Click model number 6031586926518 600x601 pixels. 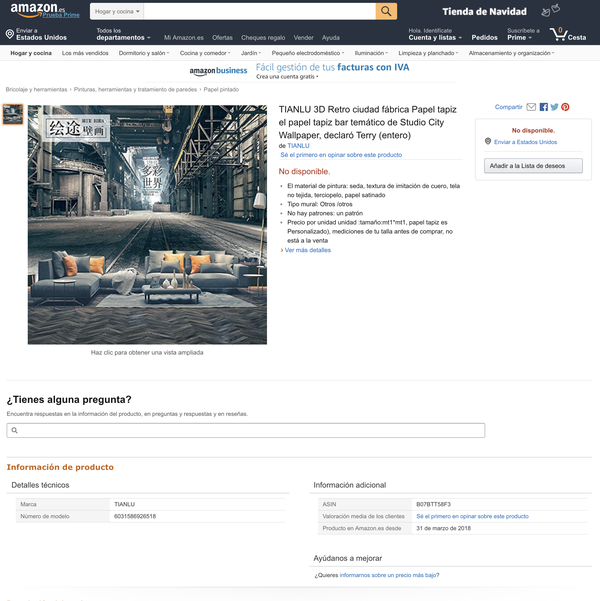click(x=135, y=516)
